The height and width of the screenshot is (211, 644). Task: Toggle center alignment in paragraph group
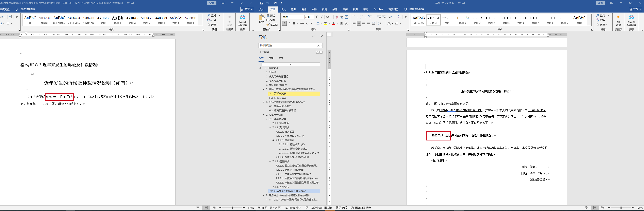click(x=359, y=23)
